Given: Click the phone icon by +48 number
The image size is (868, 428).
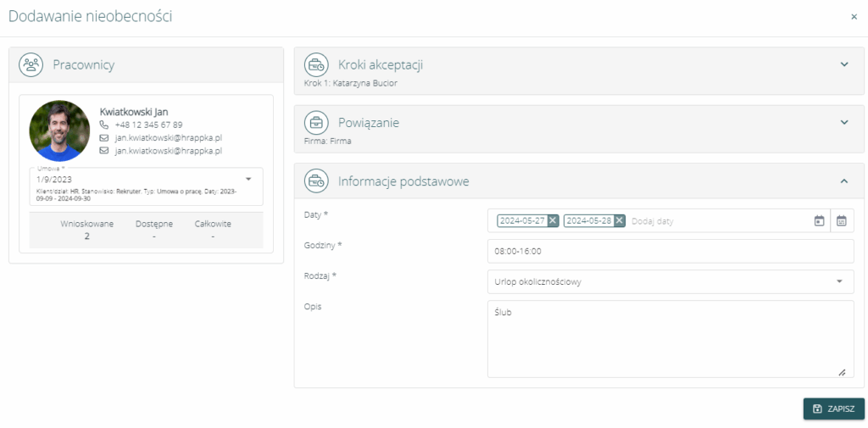Looking at the screenshot, I should (x=104, y=125).
